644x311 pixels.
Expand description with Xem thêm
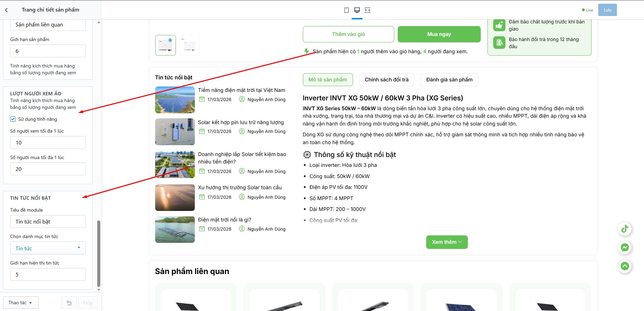click(x=447, y=242)
